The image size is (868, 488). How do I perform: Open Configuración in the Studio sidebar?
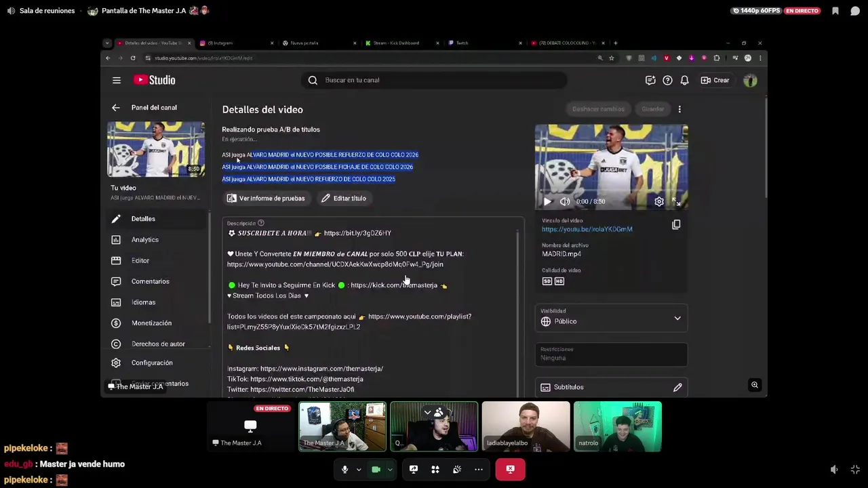[x=158, y=363]
